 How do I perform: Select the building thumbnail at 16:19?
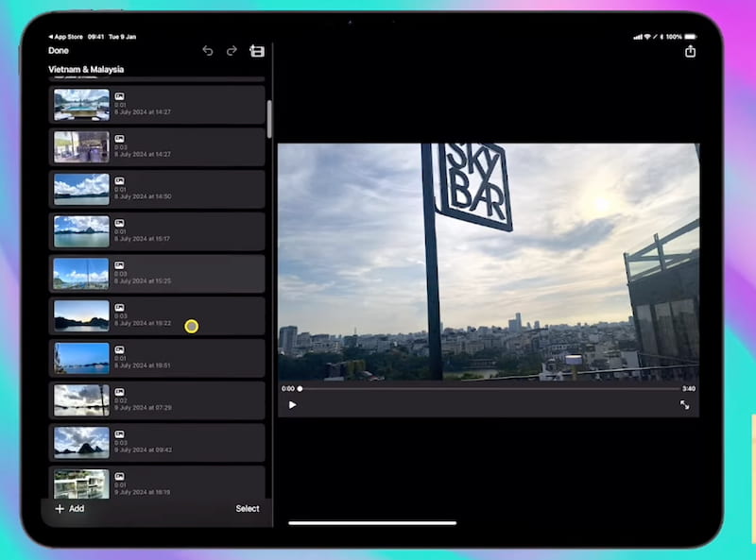[x=81, y=484]
